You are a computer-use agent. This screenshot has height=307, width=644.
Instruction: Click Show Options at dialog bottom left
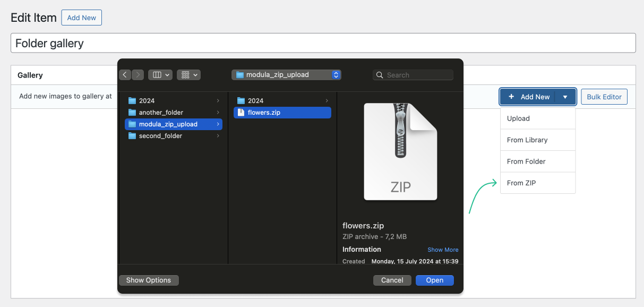pyautogui.click(x=148, y=280)
